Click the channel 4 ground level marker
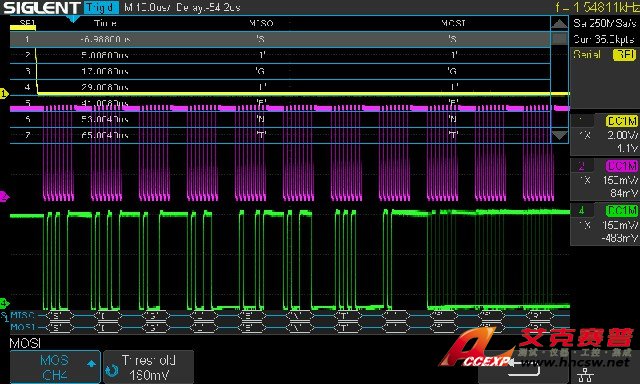The height and width of the screenshot is (384, 640). click(4, 303)
